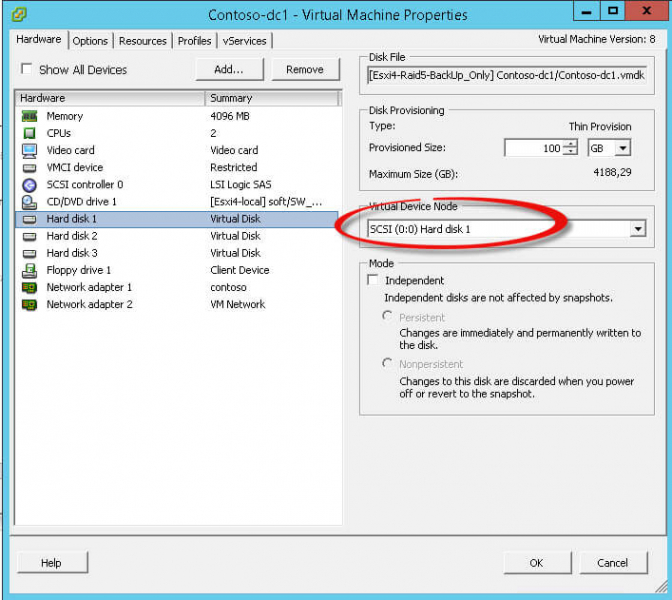Increase provisioned size with up arrow

point(570,144)
